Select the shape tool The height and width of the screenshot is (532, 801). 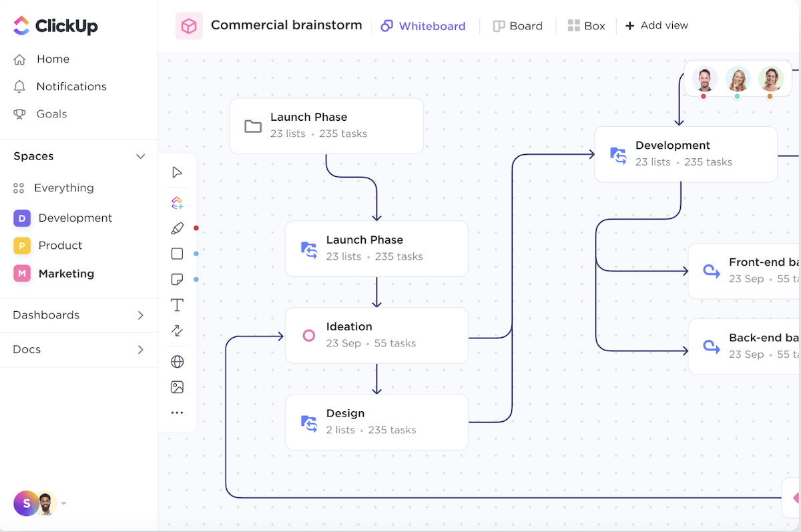pos(176,253)
